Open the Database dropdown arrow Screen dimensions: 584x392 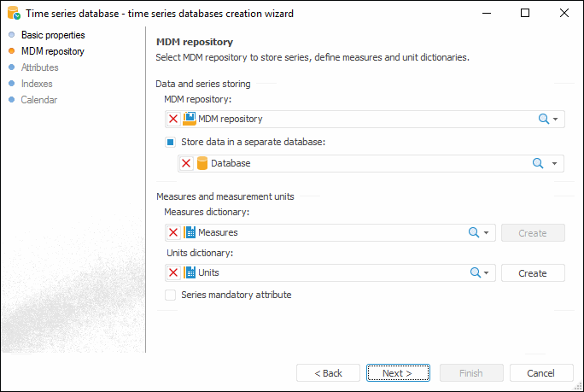pos(554,163)
